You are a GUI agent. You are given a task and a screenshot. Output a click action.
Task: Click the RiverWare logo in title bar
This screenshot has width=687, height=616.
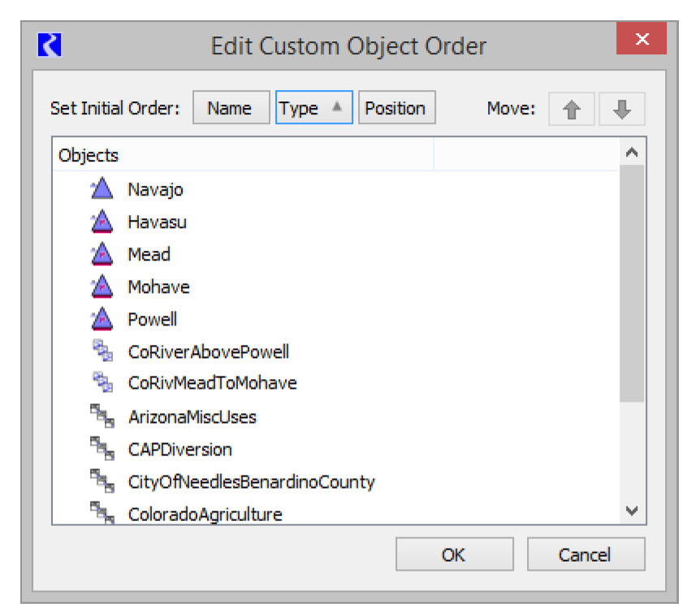[x=50, y=45]
